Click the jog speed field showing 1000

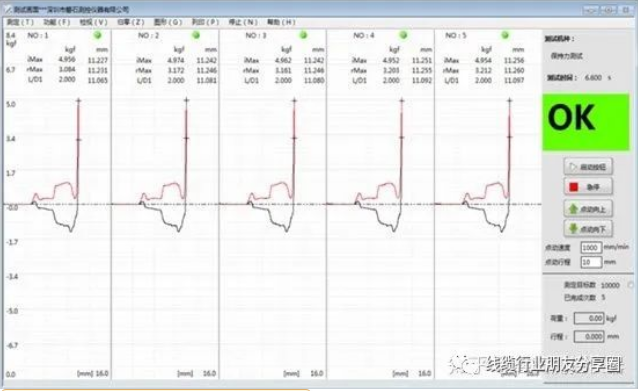[x=591, y=247]
